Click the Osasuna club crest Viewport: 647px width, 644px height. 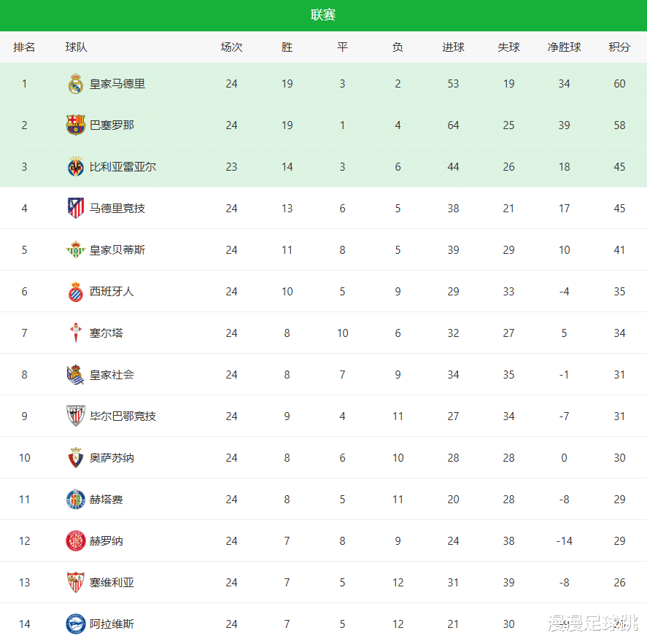point(76,458)
